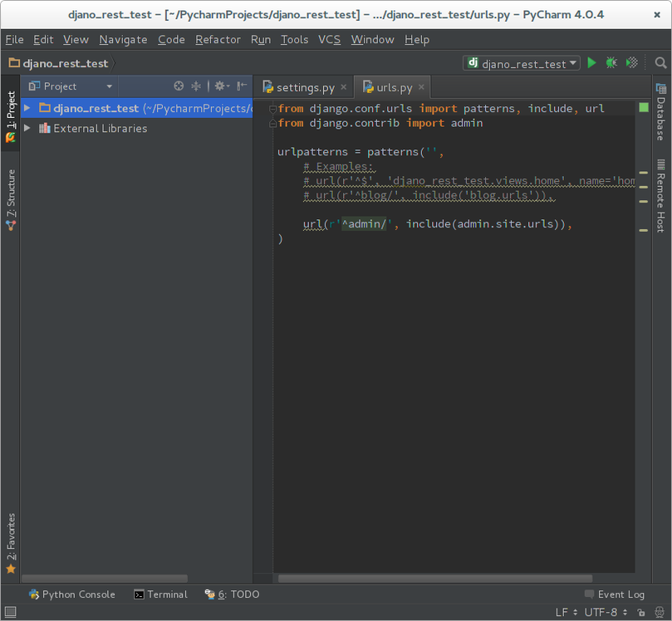672x621 pixels.
Task: Run the djano_rest_test configuration
Action: (591, 63)
